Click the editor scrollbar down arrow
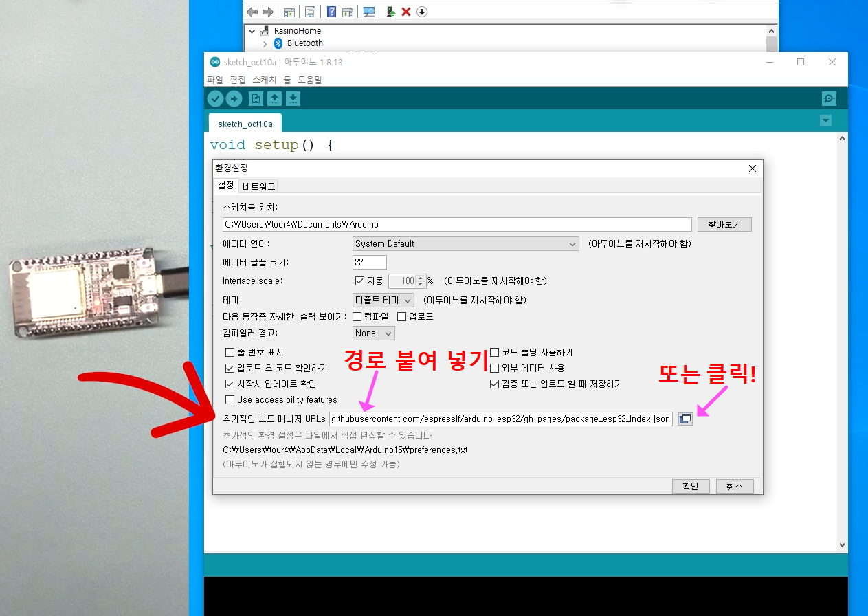This screenshot has height=616, width=868. point(843,545)
